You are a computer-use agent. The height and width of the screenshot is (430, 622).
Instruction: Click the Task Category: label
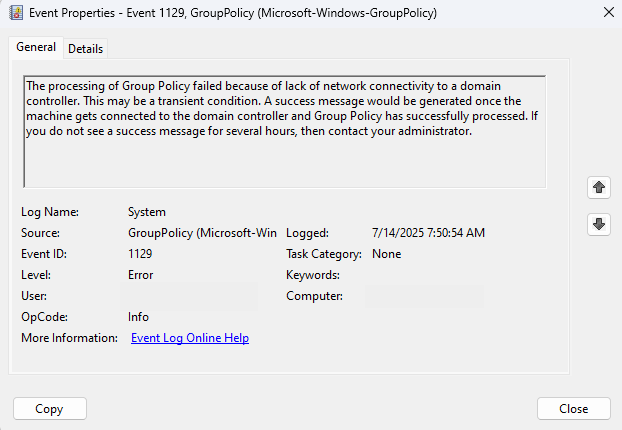[x=324, y=254]
